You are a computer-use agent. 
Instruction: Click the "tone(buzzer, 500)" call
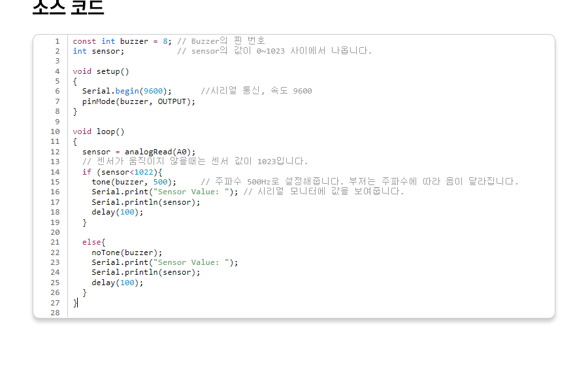[x=134, y=182]
